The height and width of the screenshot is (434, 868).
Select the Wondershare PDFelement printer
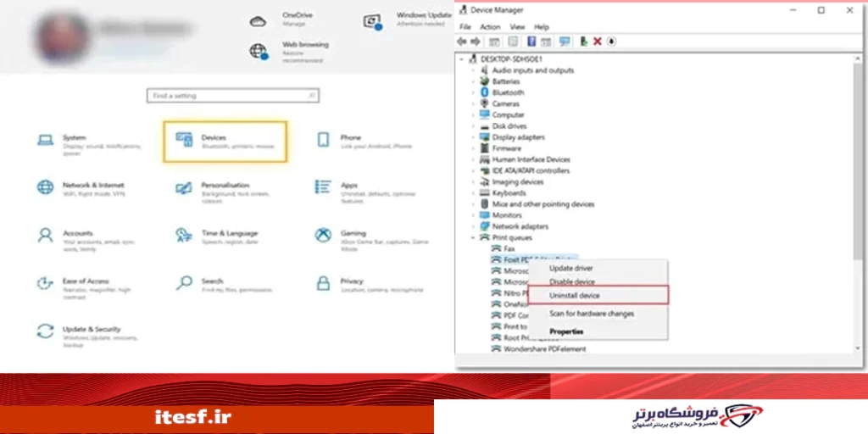tap(544, 348)
